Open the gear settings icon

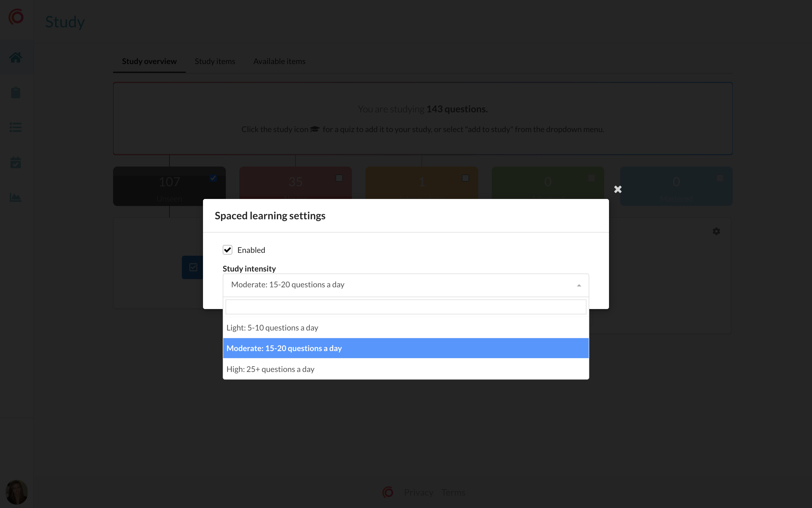(x=716, y=231)
